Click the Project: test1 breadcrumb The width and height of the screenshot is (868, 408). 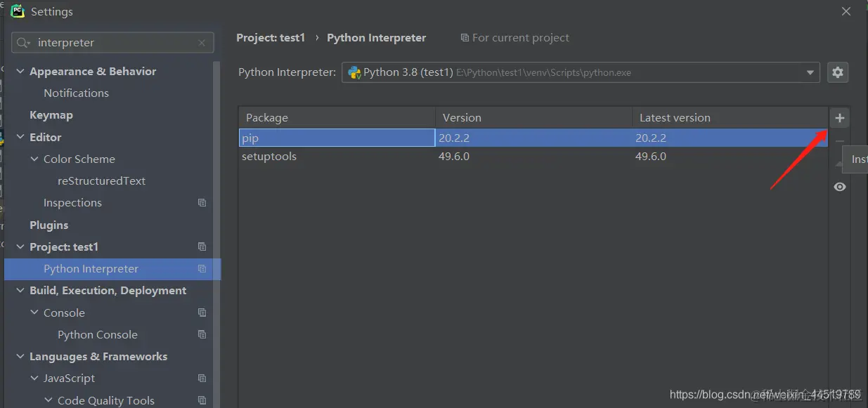tap(271, 38)
